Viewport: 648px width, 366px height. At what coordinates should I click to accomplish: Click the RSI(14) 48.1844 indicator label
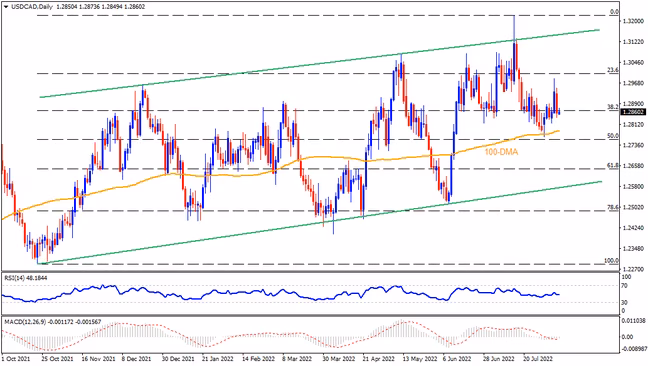pyautogui.click(x=26, y=278)
